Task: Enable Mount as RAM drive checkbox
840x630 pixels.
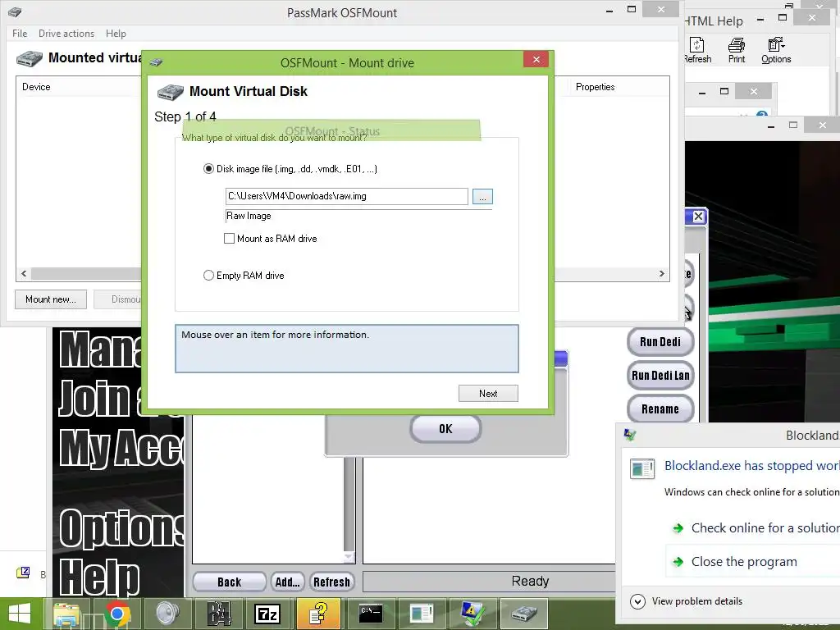Action: [x=230, y=239]
